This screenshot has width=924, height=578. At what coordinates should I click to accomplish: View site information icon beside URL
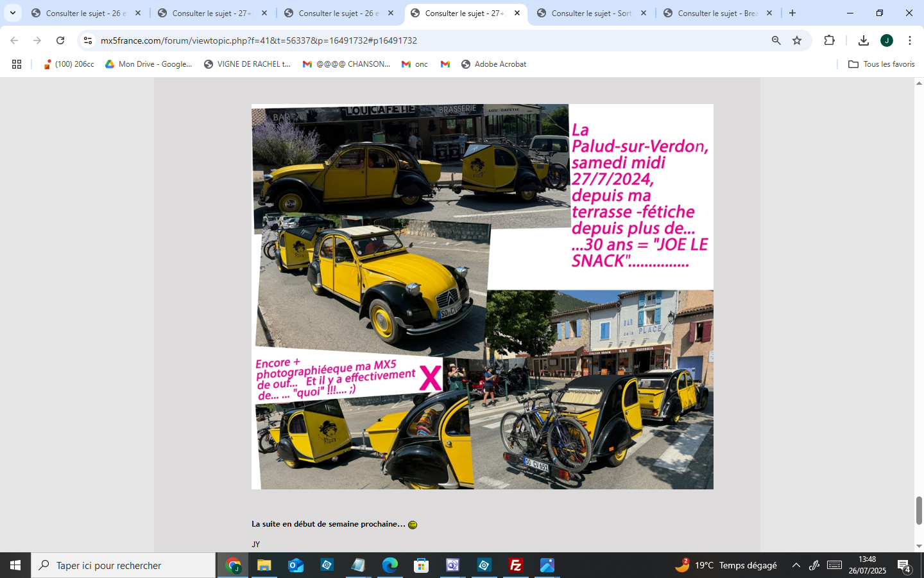[x=88, y=40]
